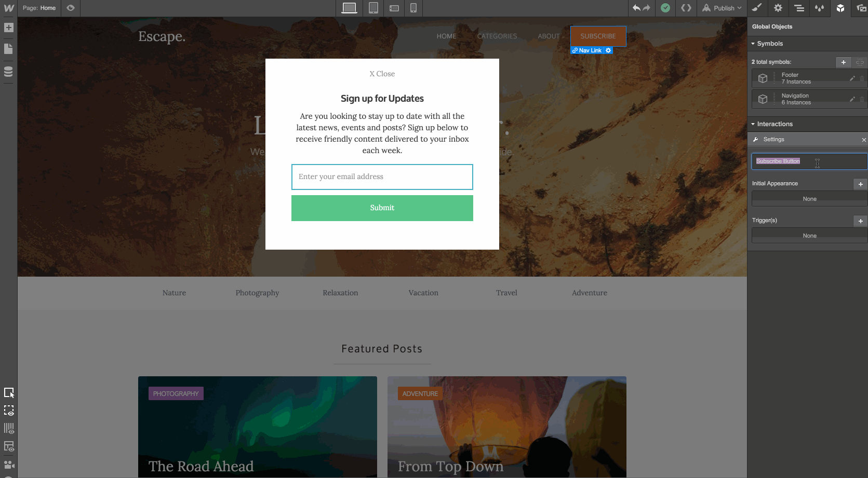Select the Photography category link
This screenshot has height=478, width=868.
coord(257,293)
